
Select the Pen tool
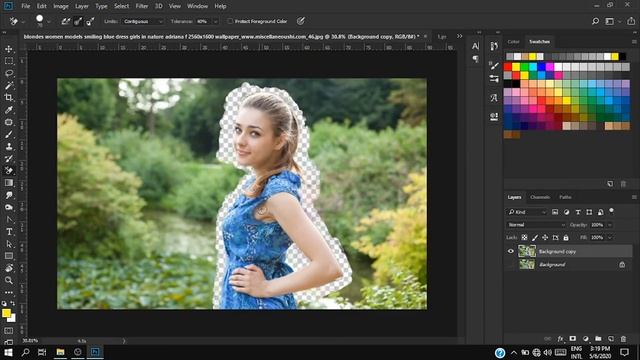9,220
